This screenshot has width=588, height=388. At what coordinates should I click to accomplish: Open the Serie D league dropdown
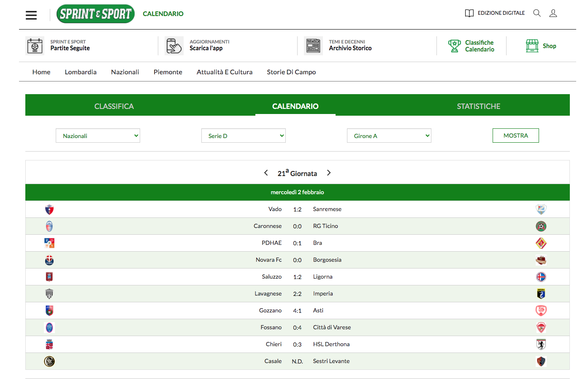point(244,136)
